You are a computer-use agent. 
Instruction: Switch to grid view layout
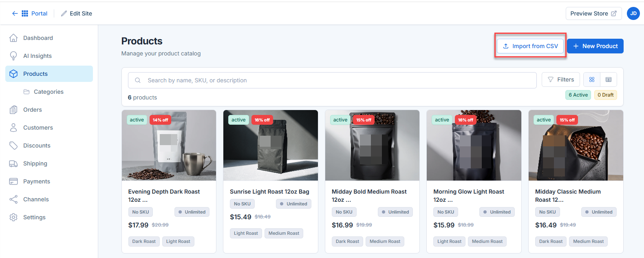coord(592,79)
